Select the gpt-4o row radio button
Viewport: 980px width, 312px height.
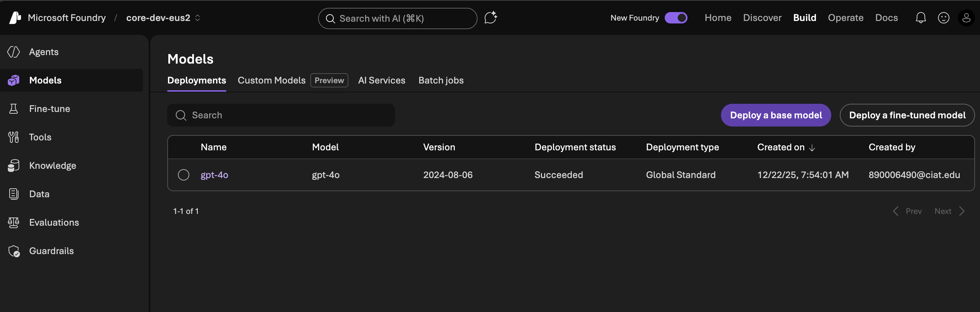click(x=183, y=175)
